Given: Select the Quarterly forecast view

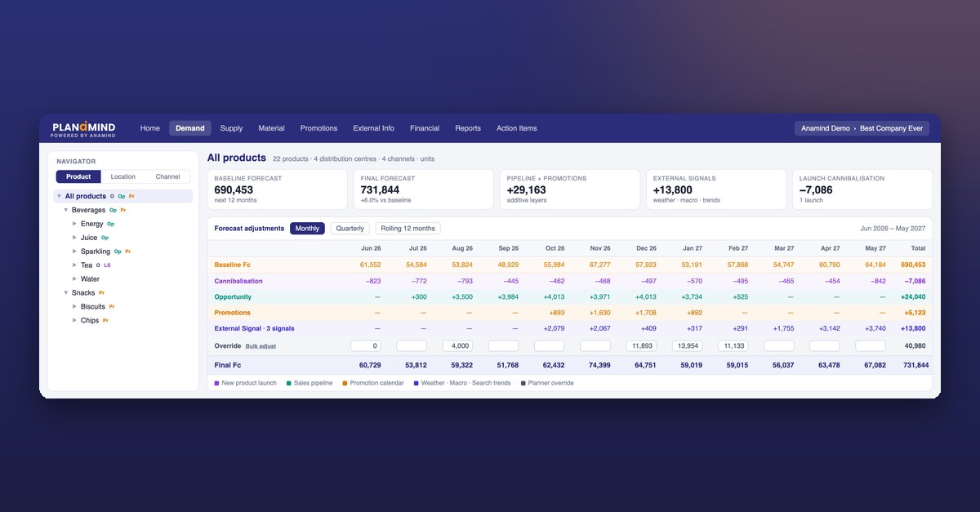Looking at the screenshot, I should 350,229.
